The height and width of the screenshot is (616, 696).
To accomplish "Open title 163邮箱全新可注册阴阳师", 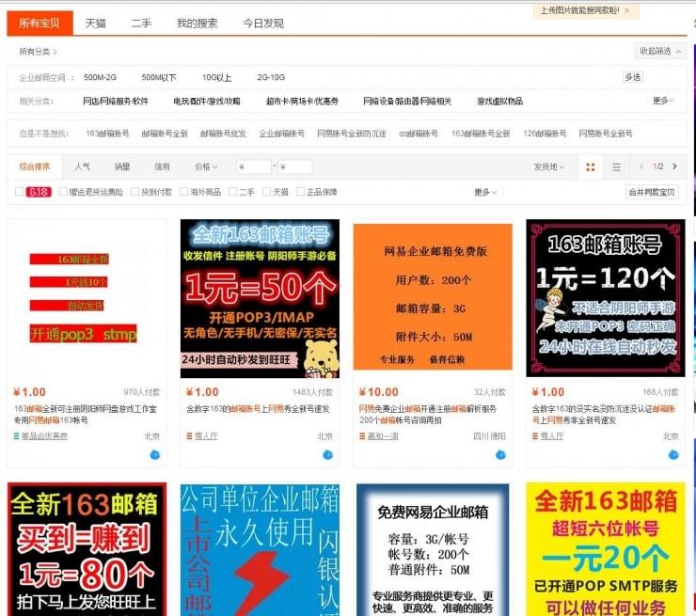I will click(86, 415).
